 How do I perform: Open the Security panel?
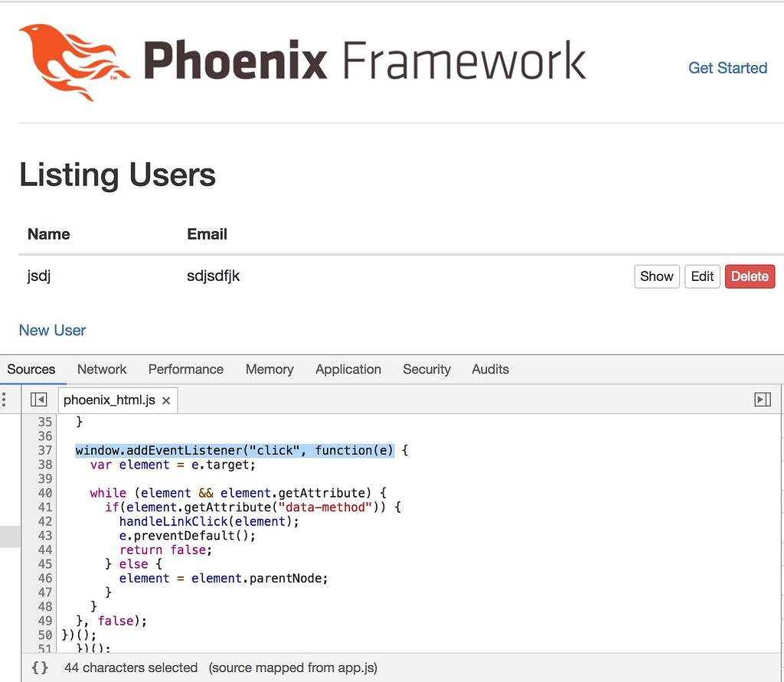(426, 369)
